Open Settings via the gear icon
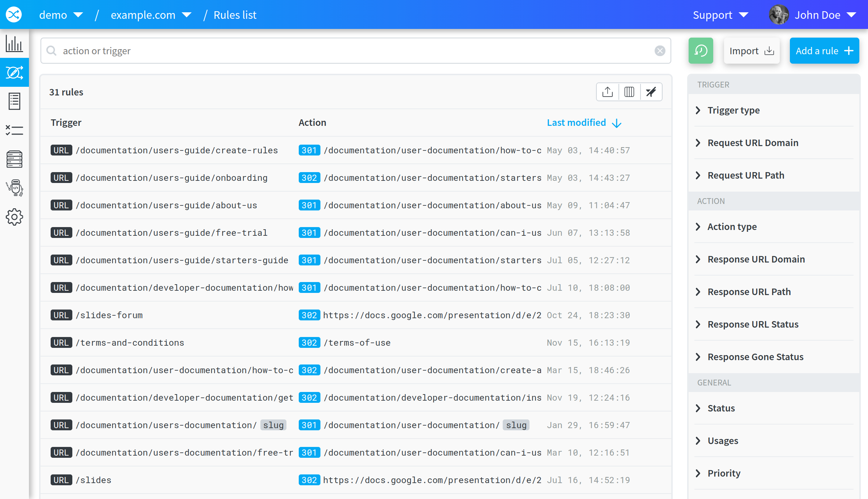The height and width of the screenshot is (499, 868). (14, 217)
